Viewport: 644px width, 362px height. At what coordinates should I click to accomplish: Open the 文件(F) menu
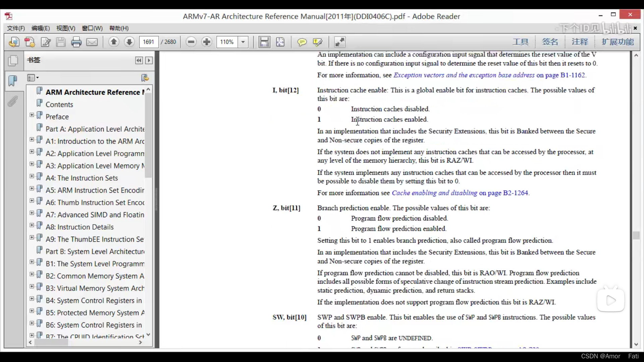point(16,28)
